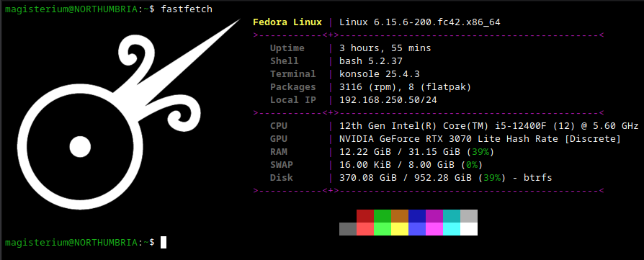This screenshot has width=644, height=260.
Task: Click the bright cyan color block
Action: click(x=452, y=229)
